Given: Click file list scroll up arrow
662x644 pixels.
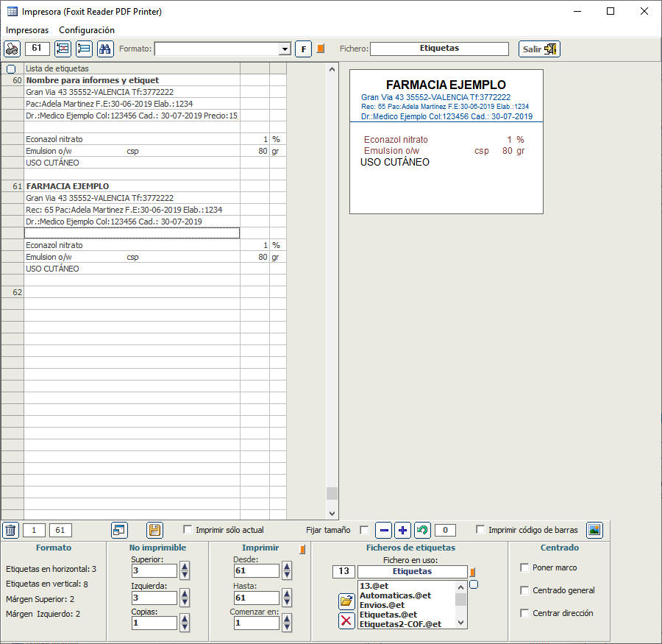Looking at the screenshot, I should (460, 587).
